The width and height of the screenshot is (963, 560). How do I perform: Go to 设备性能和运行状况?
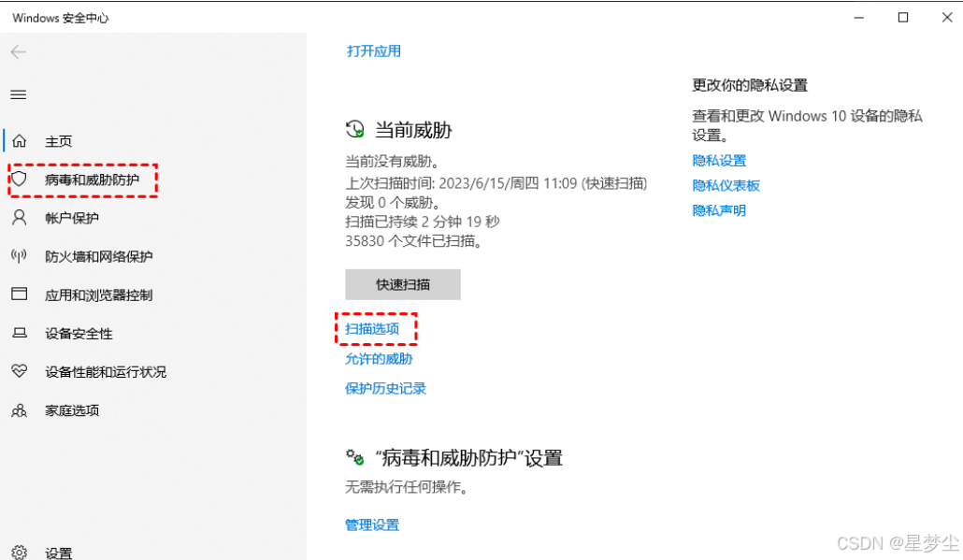pyautogui.click(x=106, y=372)
